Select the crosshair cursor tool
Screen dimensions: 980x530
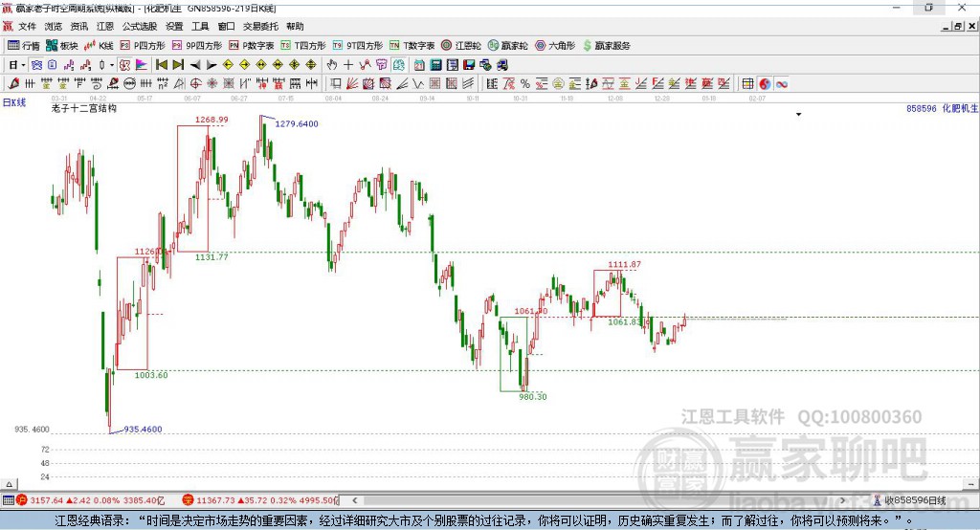click(348, 65)
